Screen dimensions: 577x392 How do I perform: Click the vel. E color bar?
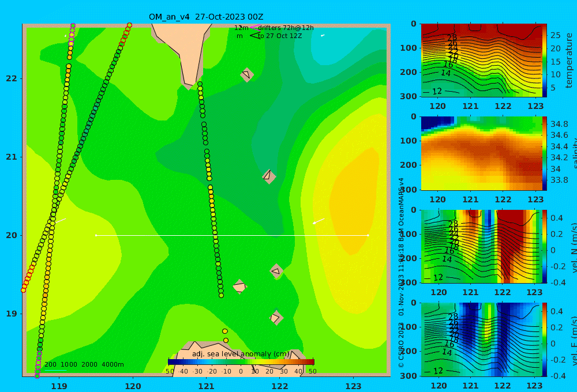545,340
